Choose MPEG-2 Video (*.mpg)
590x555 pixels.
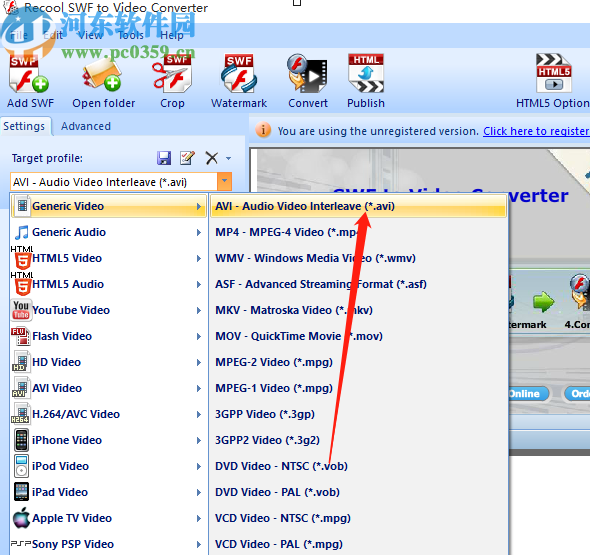358,362
